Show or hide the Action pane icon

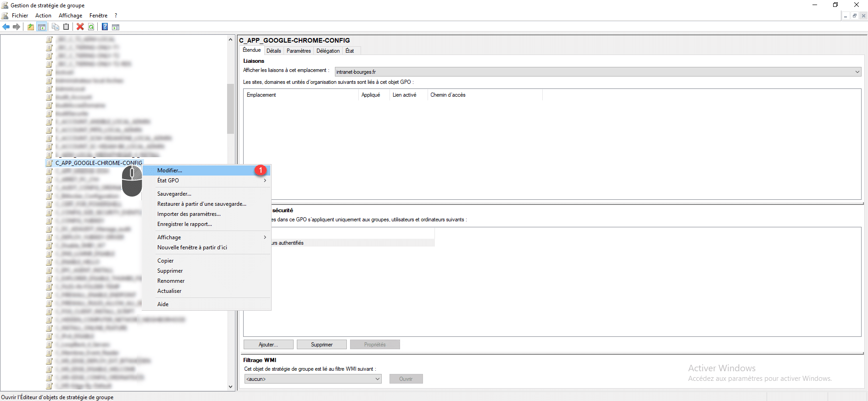click(x=116, y=27)
